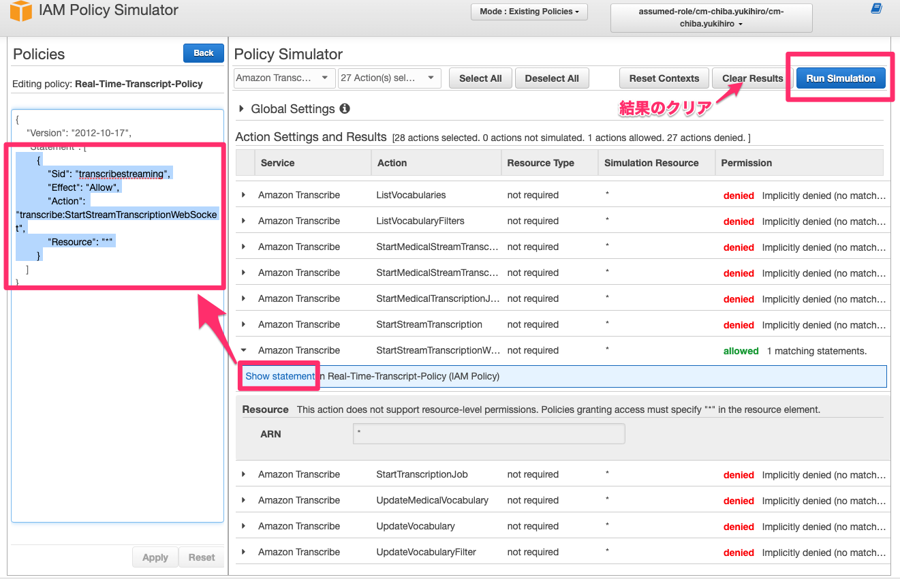
Task: Open the Mode: Existing Policies dropdown
Action: [x=529, y=12]
